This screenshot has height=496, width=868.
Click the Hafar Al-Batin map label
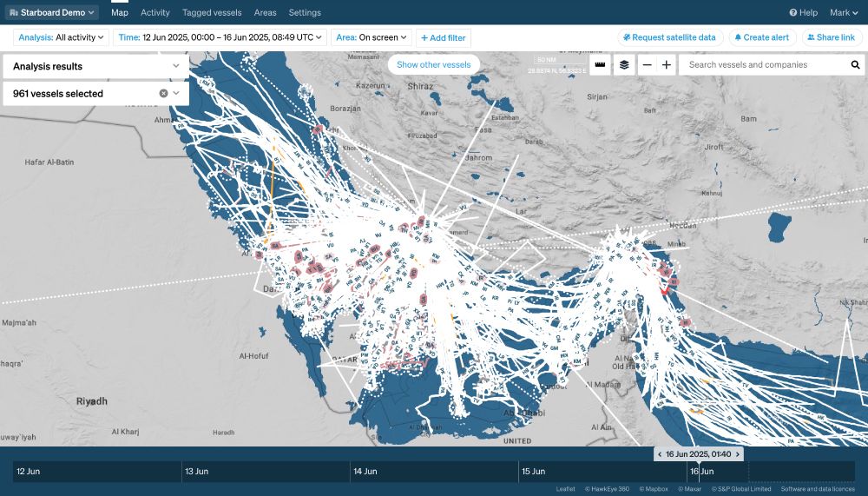pyautogui.click(x=49, y=162)
